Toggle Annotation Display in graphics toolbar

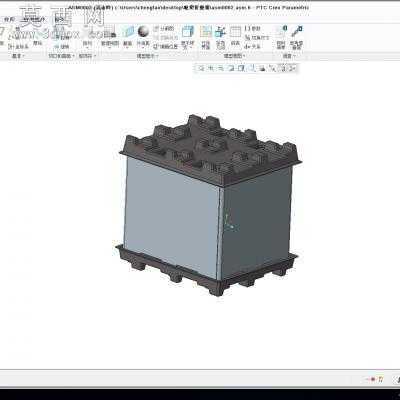click(282, 68)
